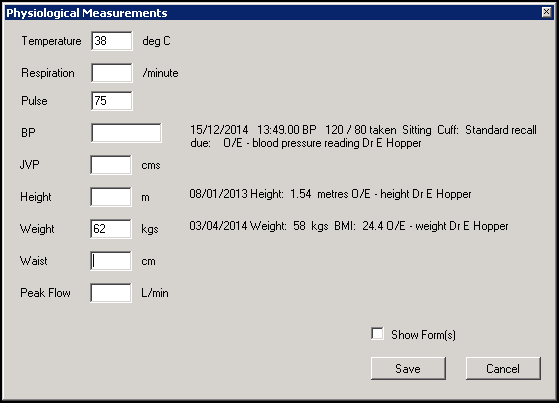Save the physiological measurements
The width and height of the screenshot is (559, 403).
408,368
